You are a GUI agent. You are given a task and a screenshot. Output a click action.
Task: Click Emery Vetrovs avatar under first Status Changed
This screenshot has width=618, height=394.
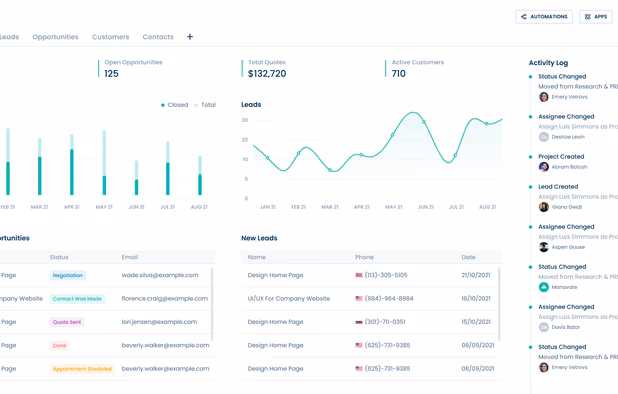tap(544, 97)
